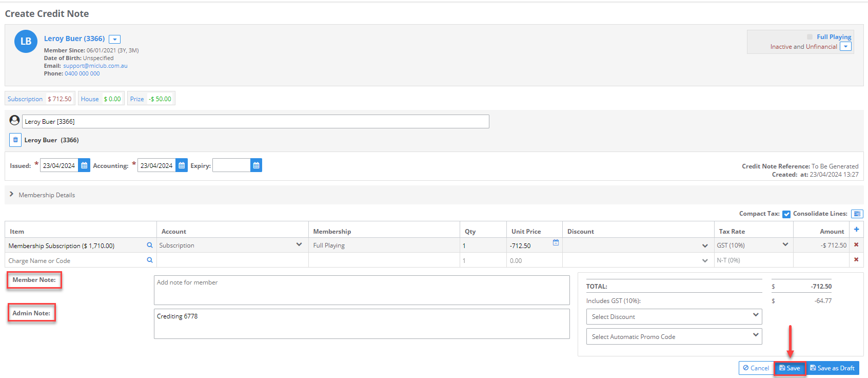This screenshot has width=868, height=378.
Task: Click the TOTAL value -712.50
Action: 821,287
